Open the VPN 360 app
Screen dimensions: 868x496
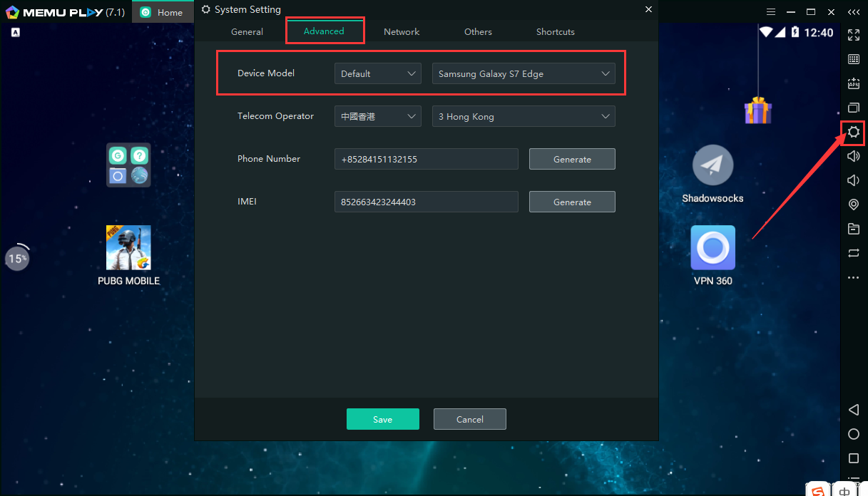(713, 248)
